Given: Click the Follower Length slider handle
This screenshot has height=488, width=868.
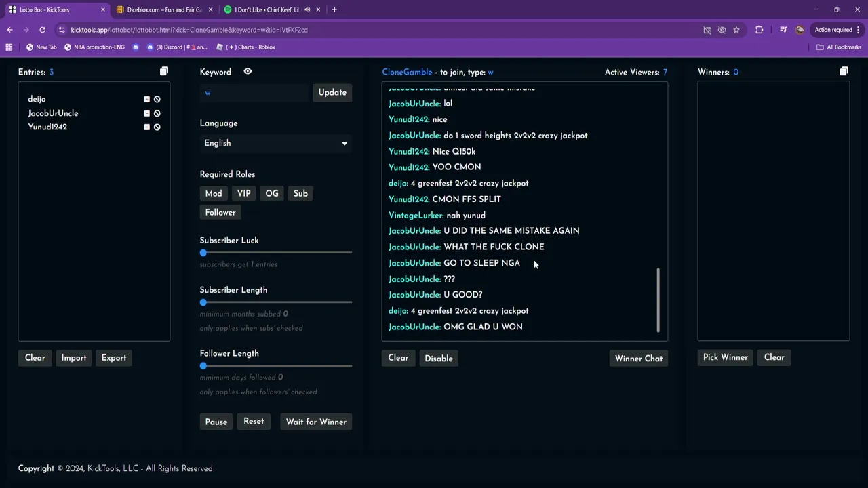Looking at the screenshot, I should coord(203,366).
